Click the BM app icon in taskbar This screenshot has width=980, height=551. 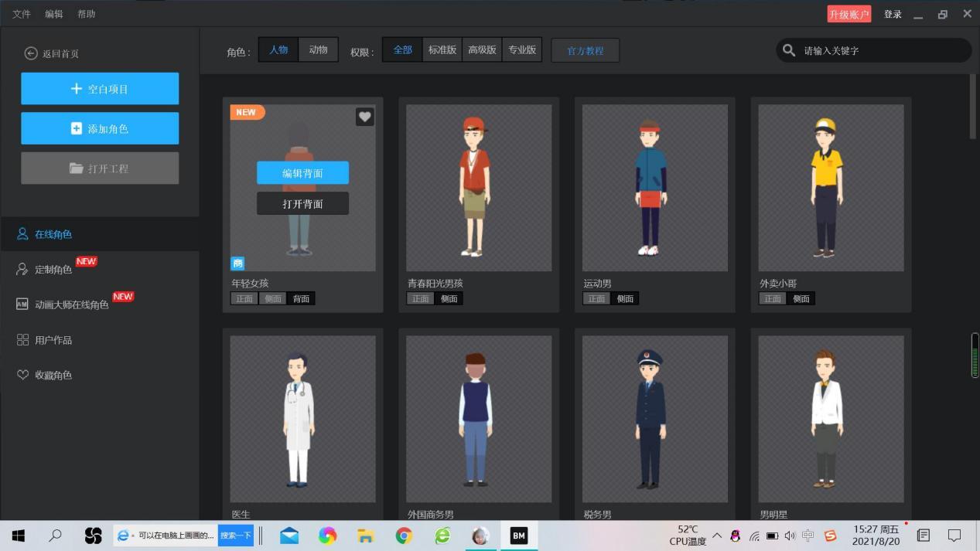point(518,536)
